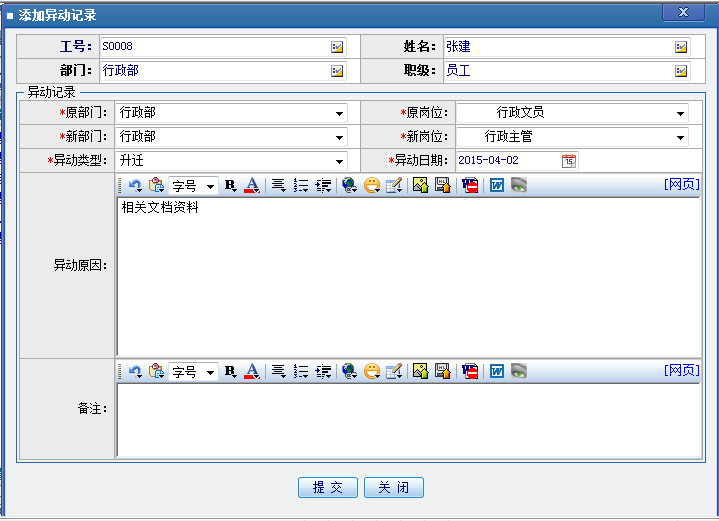The width and height of the screenshot is (719, 521).
Task: Open the calendar picker beside 异动日期
Action: tap(569, 160)
